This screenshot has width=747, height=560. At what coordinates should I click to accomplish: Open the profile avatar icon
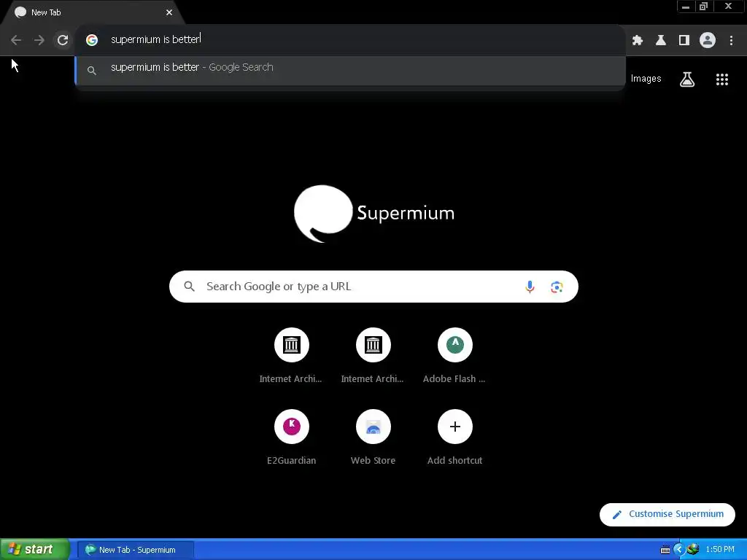point(708,40)
